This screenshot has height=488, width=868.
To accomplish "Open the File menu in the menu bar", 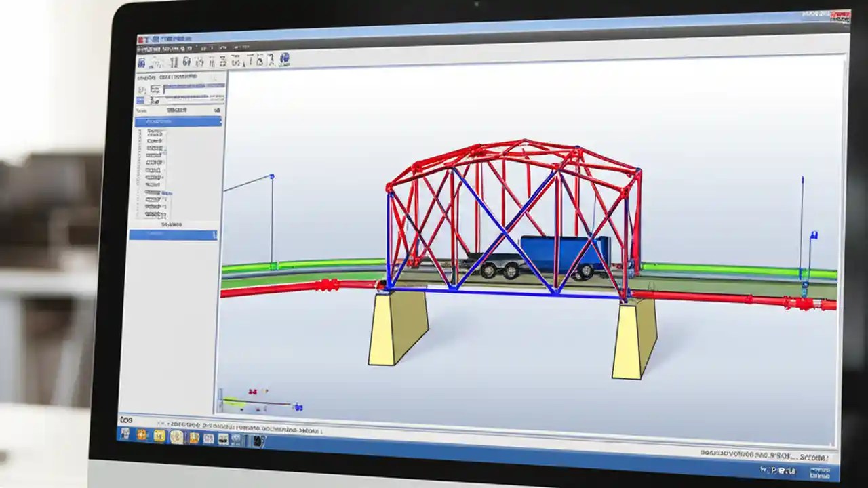I will [x=142, y=47].
